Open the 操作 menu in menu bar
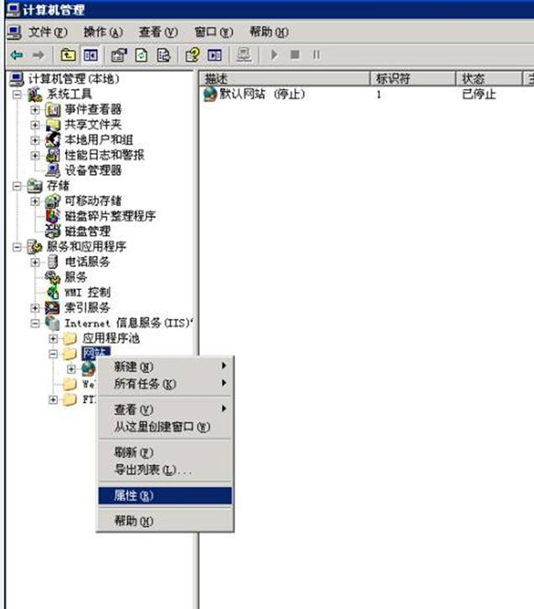This screenshot has width=534, height=609. pyautogui.click(x=103, y=32)
